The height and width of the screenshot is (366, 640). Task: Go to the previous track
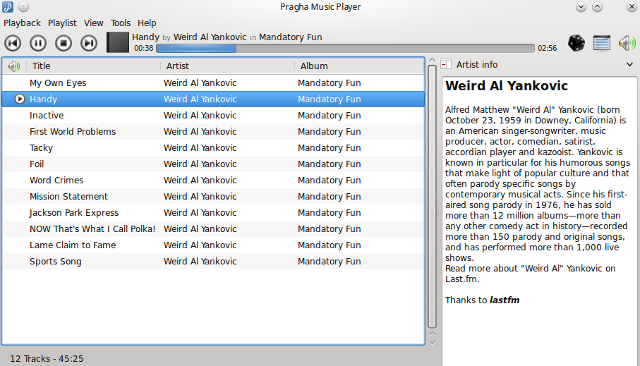pyautogui.click(x=13, y=43)
